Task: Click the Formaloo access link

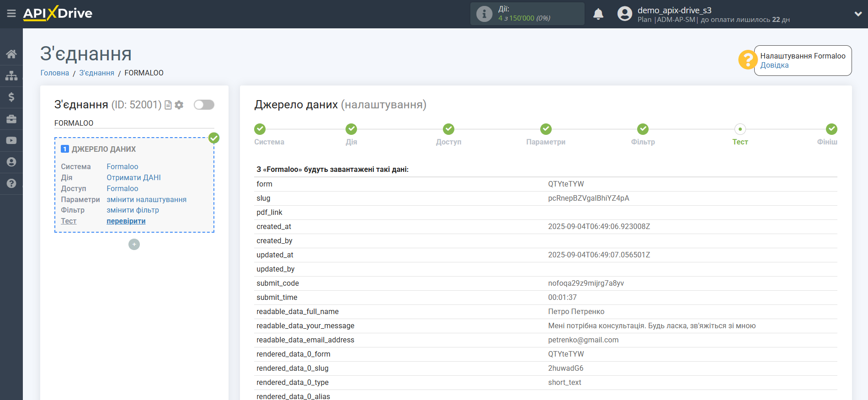Action: coord(122,188)
